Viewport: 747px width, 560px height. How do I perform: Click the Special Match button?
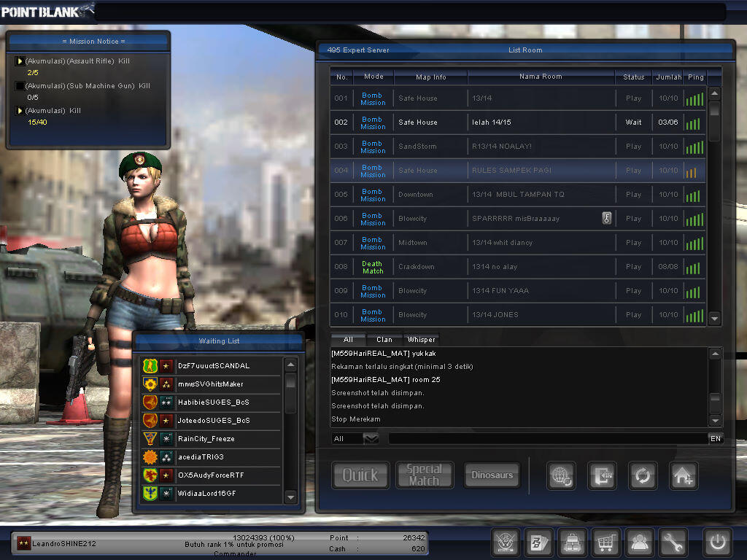coord(424,475)
